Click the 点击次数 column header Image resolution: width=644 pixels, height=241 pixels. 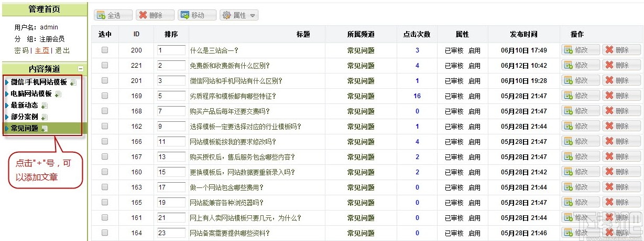417,35
